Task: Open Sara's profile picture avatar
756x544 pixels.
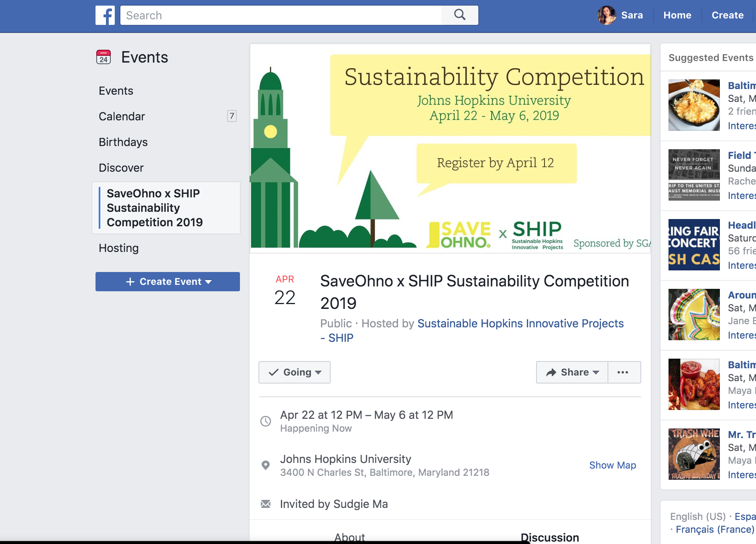Action: [606, 15]
